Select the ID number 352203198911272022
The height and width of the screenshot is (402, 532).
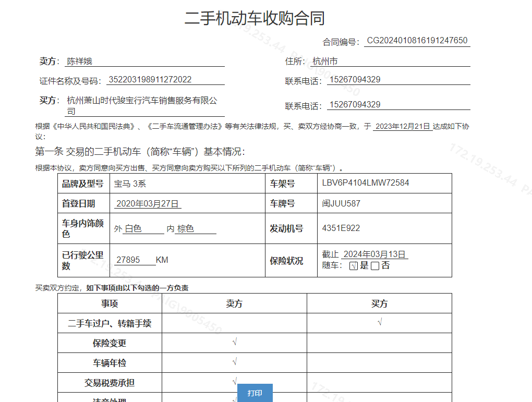pyautogui.click(x=150, y=80)
